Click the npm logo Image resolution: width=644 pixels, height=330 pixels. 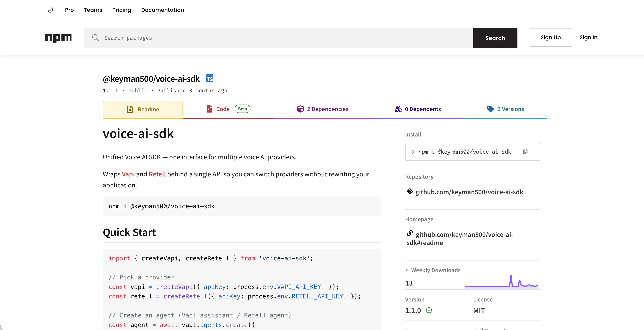click(58, 38)
